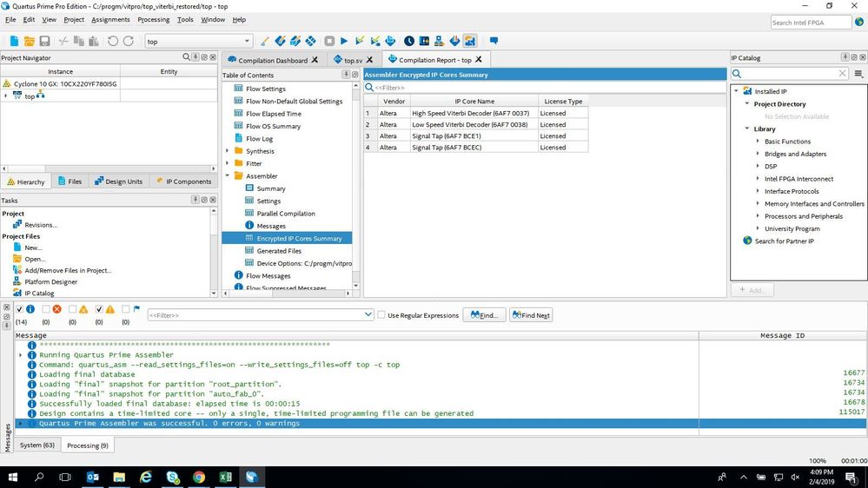Click the New File toolbar icon
Viewport: 868px width, 488px height.
click(14, 41)
